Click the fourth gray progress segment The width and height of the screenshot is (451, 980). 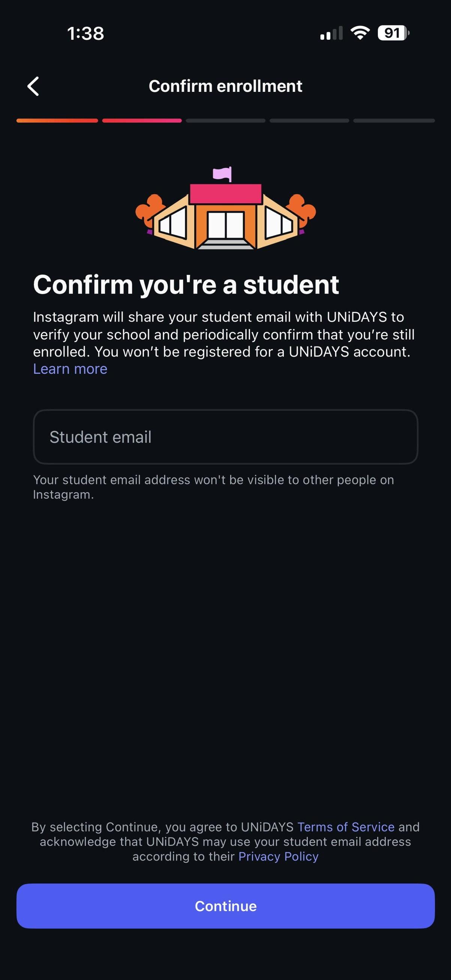pos(309,121)
